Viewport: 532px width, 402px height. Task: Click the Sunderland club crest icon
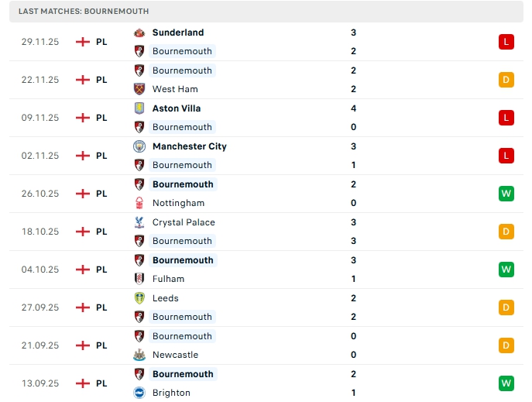click(x=139, y=33)
